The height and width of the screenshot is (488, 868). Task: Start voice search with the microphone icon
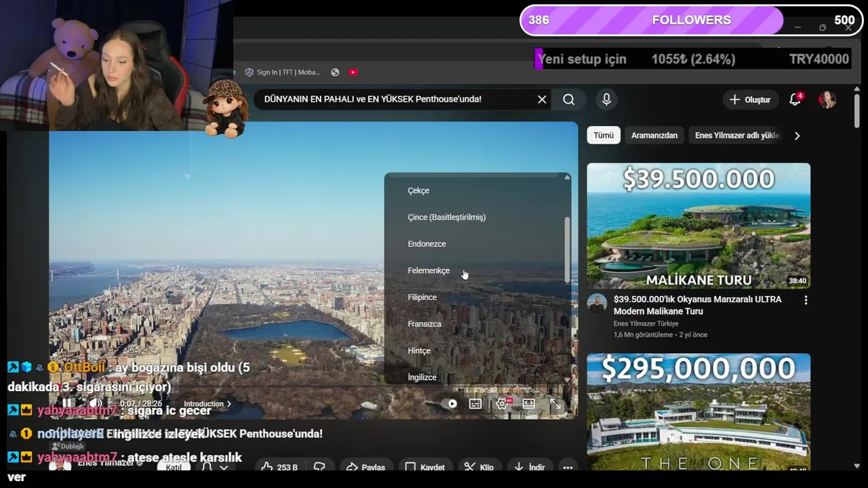pos(606,100)
